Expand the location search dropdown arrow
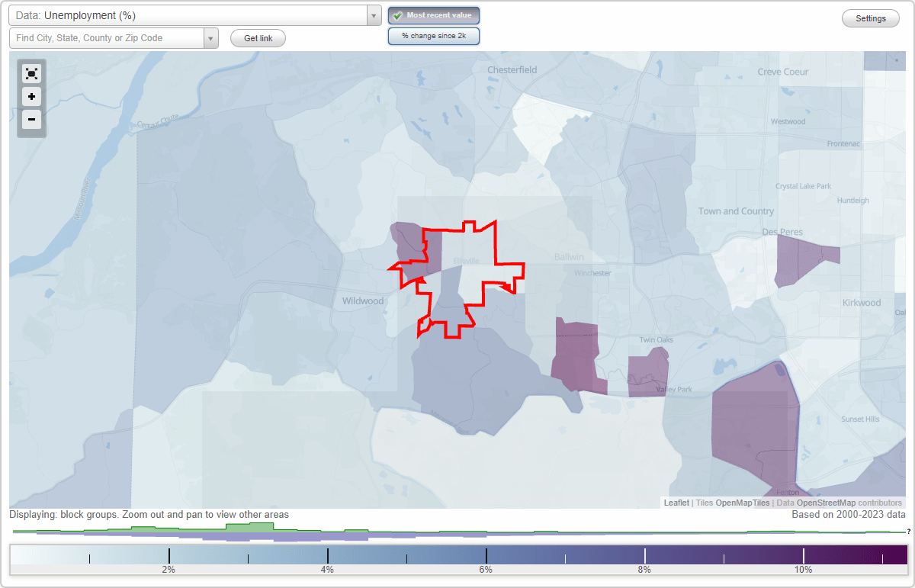The width and height of the screenshot is (915, 588). pos(210,38)
